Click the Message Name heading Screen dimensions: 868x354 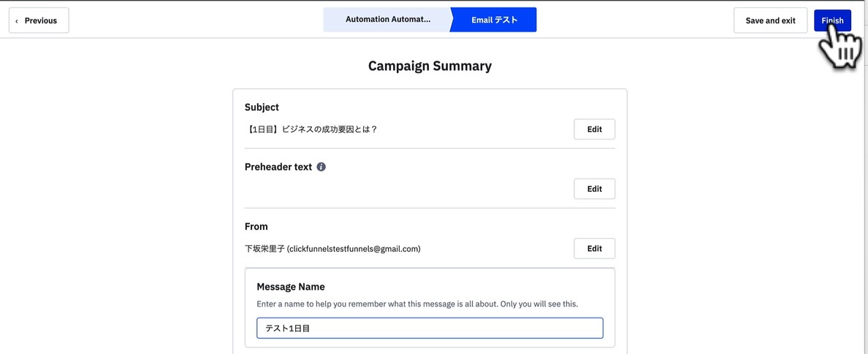pos(291,287)
